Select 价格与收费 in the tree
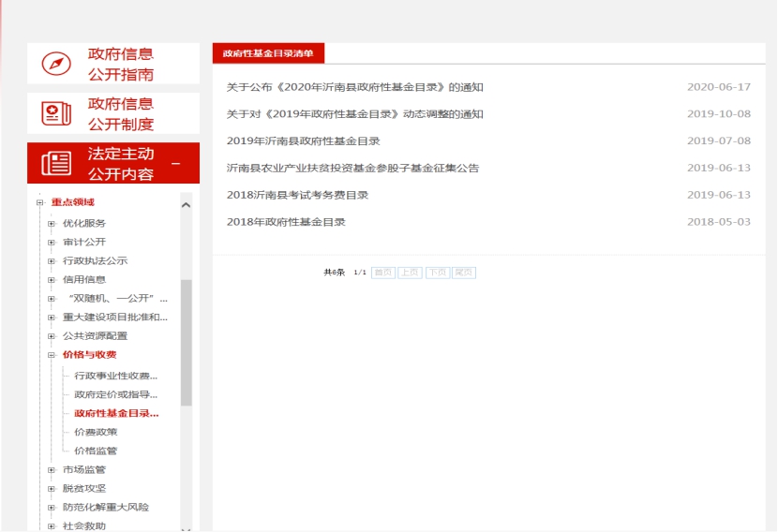Viewport: 778px width, 532px height. 90,354
